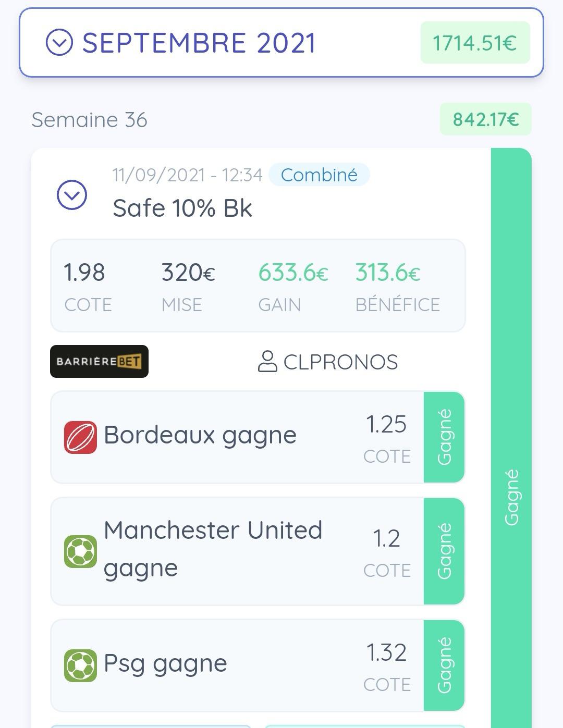Click the rugby ball icon for Bordeaux
563x728 pixels.
point(80,437)
